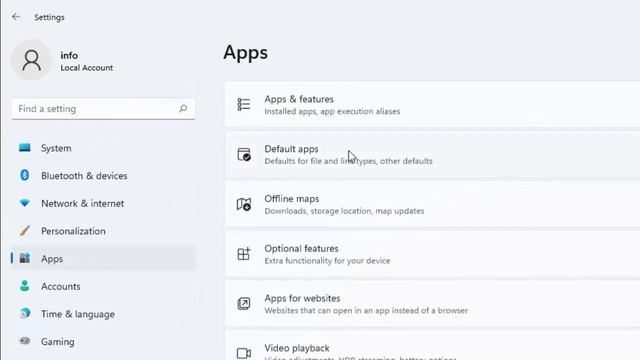640x360 pixels.
Task: Click the Bluetooth icon in sidebar
Action: [x=24, y=176]
